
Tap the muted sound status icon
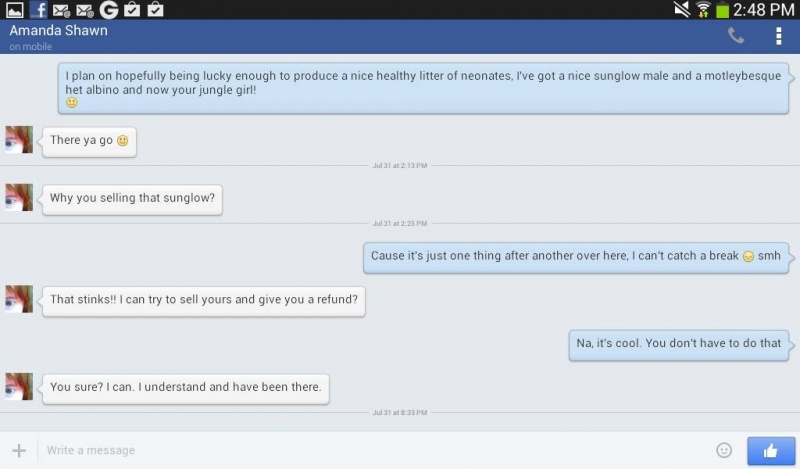point(681,9)
